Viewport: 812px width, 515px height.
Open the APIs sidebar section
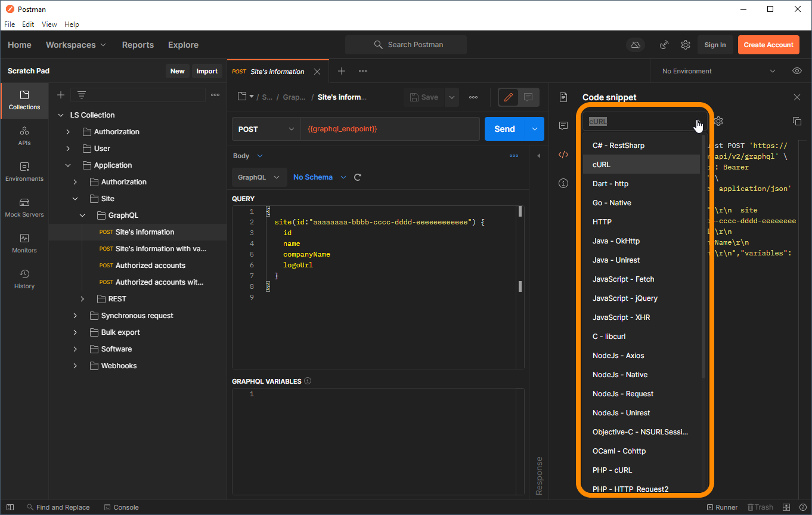(24, 136)
